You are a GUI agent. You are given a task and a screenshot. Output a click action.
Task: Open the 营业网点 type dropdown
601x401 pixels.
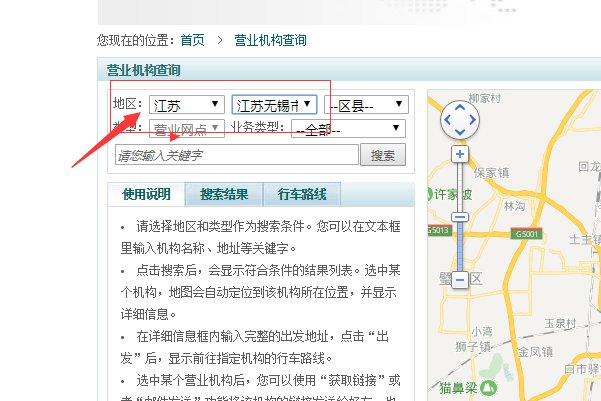(x=187, y=129)
